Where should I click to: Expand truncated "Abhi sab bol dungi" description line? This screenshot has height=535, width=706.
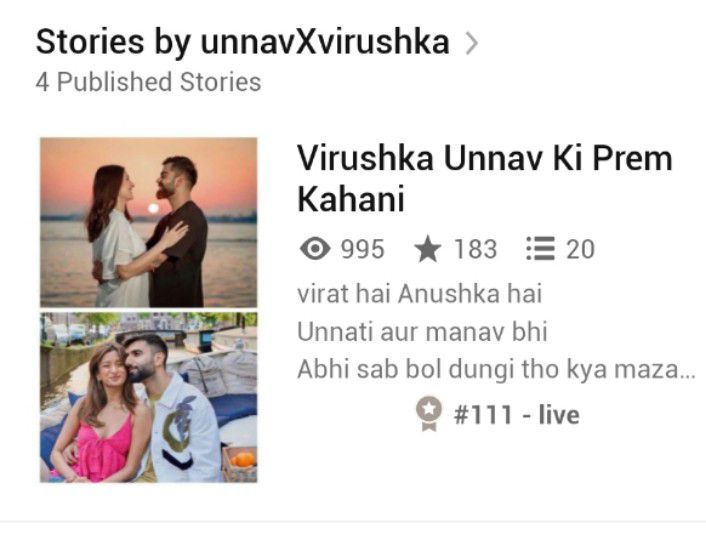coord(497,369)
